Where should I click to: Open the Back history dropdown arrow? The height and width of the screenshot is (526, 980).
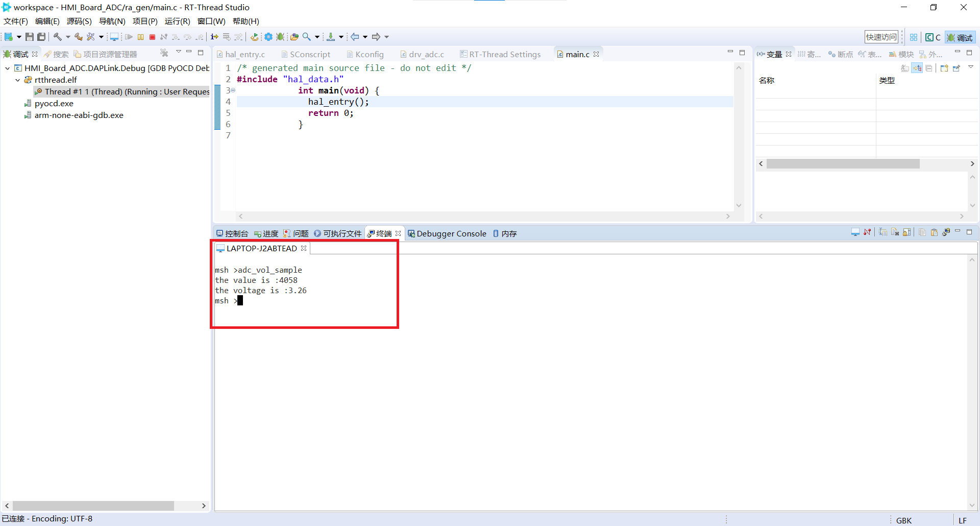pos(365,37)
